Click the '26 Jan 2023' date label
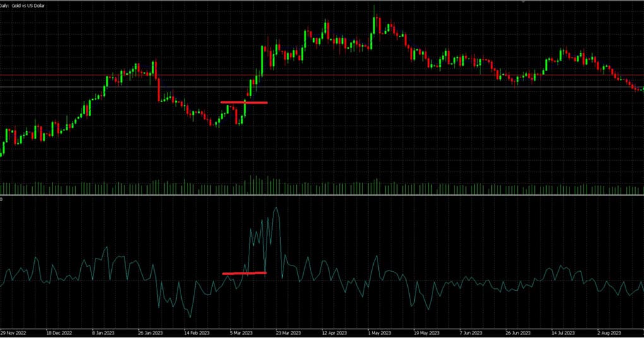 click(150, 333)
